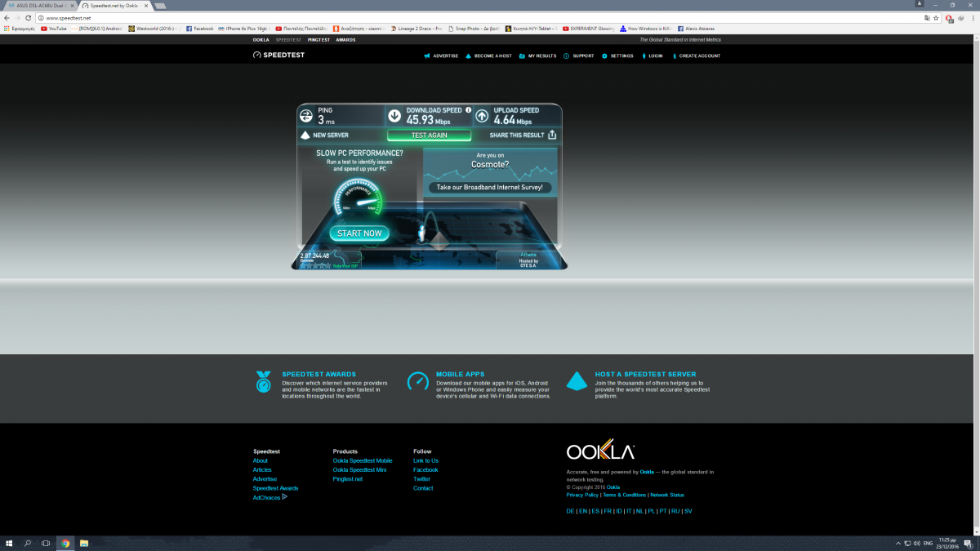Open Chrome from the taskbar

pyautogui.click(x=65, y=543)
